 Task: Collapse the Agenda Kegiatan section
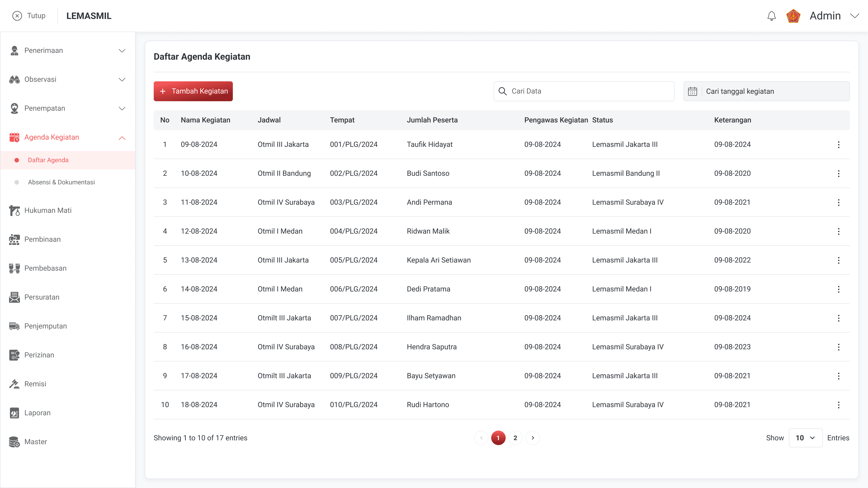[122, 138]
